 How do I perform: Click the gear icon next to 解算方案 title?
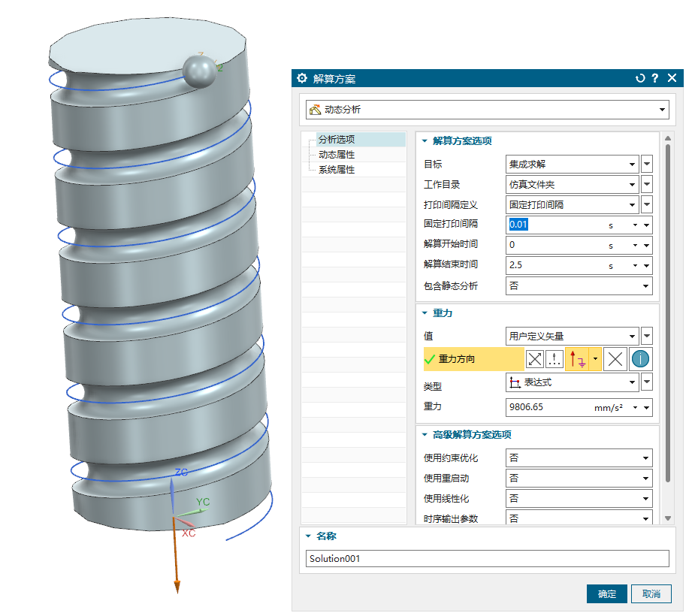point(303,78)
